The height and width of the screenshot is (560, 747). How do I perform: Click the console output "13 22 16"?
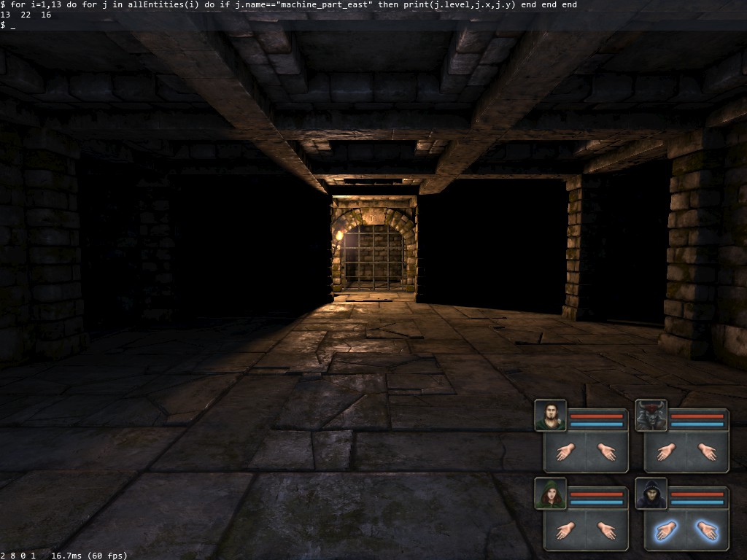[26, 15]
